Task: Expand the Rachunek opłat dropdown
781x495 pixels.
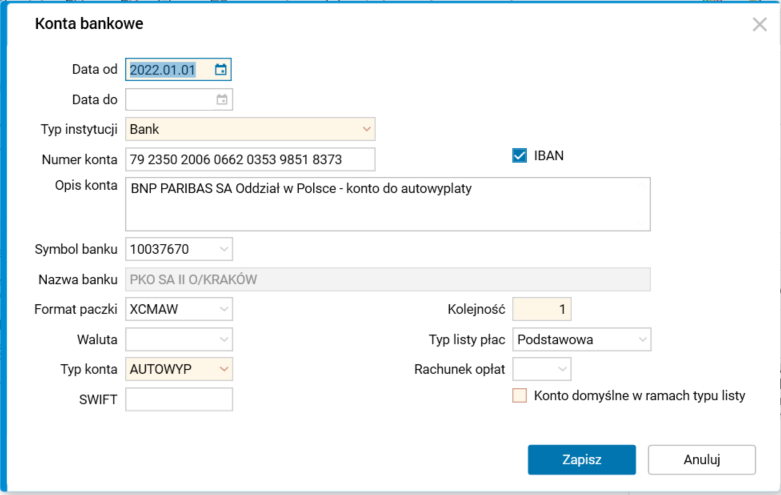Action: 562,369
